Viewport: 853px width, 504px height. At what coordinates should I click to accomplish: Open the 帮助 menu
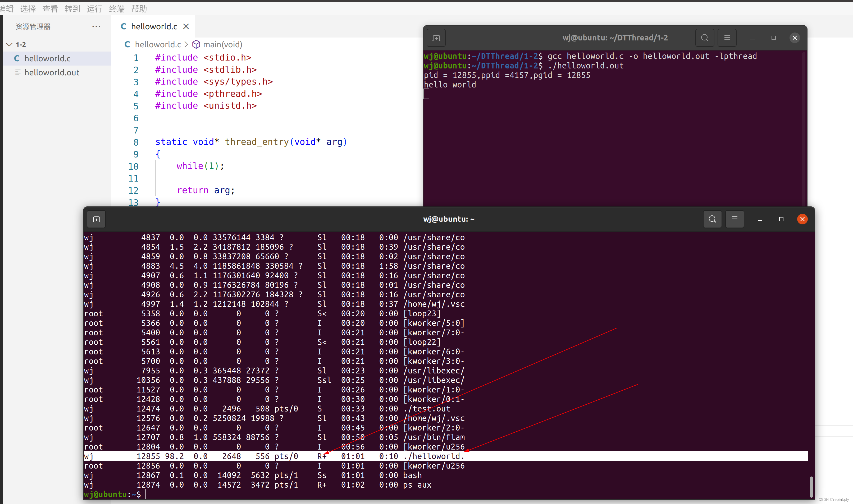(139, 9)
